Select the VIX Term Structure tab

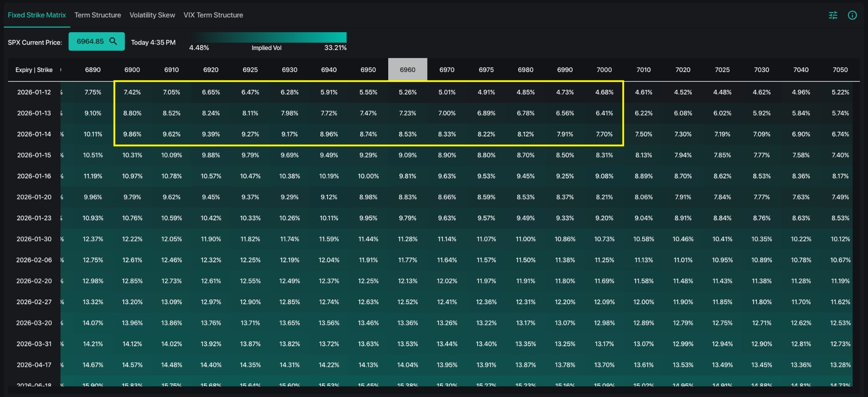[213, 15]
